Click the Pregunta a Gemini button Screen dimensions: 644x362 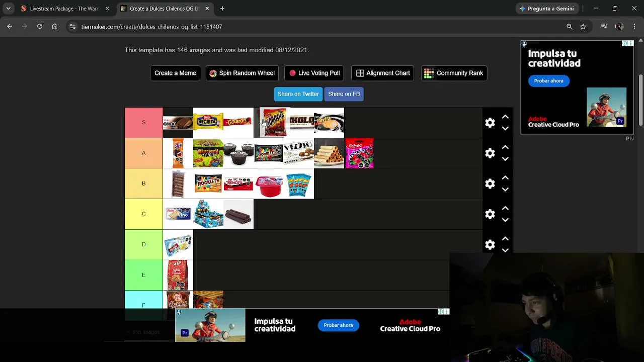[x=547, y=9]
